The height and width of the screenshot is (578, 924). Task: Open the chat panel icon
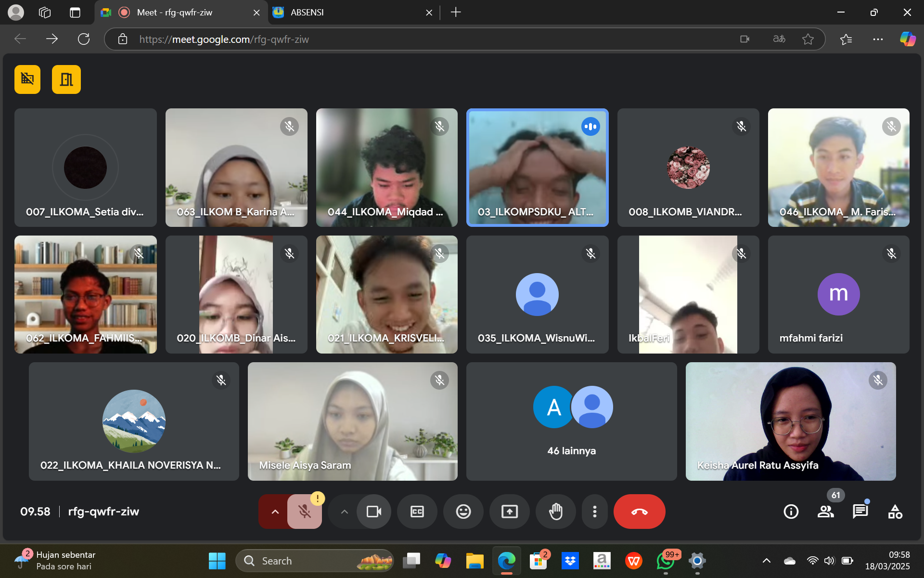860,512
